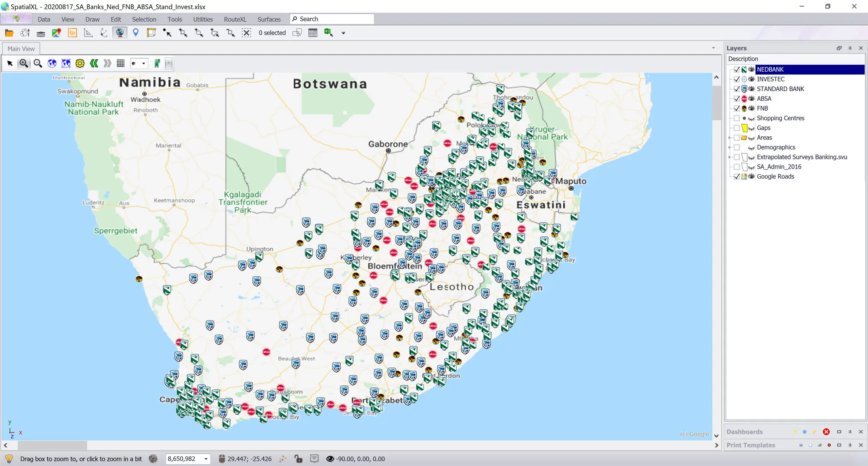
Task: Select the measure angle ruler tool
Action: click(x=88, y=33)
